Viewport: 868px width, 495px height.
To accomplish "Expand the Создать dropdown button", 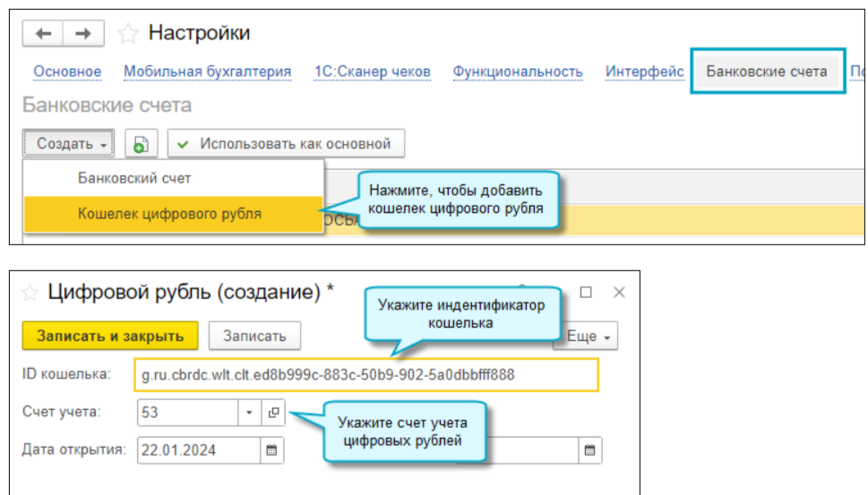I will 69,144.
